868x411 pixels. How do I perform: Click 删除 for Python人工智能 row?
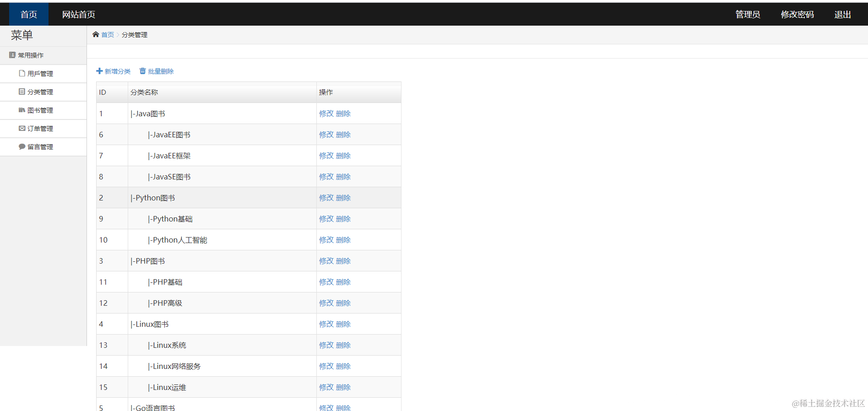pyautogui.click(x=343, y=240)
